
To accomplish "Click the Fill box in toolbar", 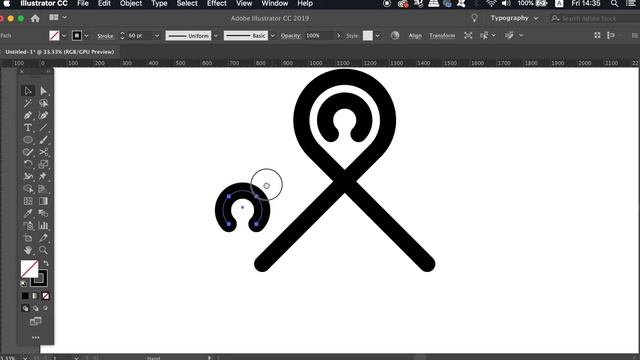I will (x=29, y=269).
